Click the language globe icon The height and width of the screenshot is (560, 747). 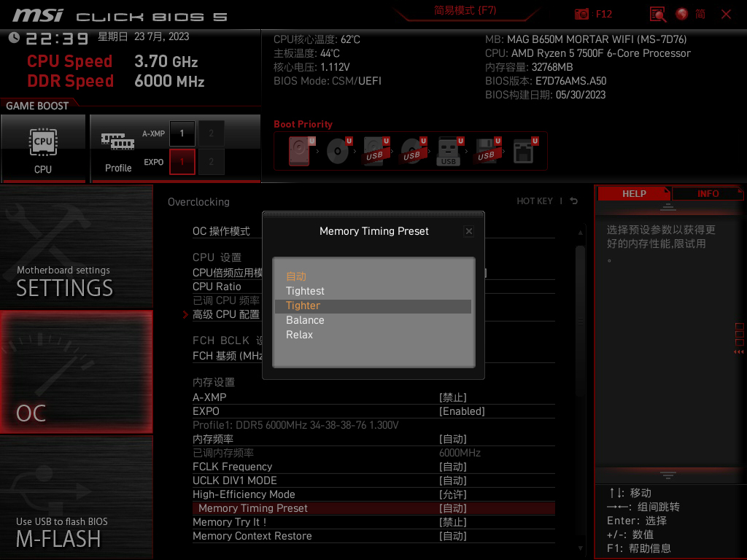click(x=682, y=14)
